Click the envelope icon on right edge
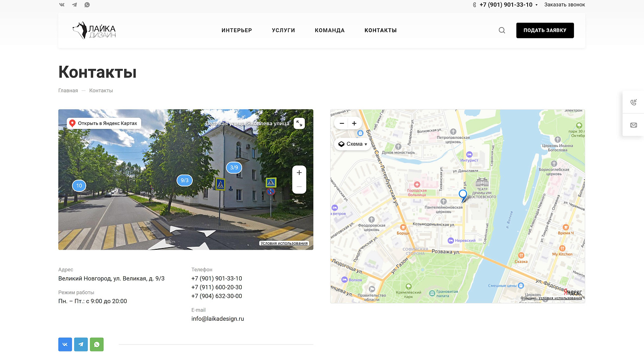This screenshot has height=352, width=644. tap(633, 125)
